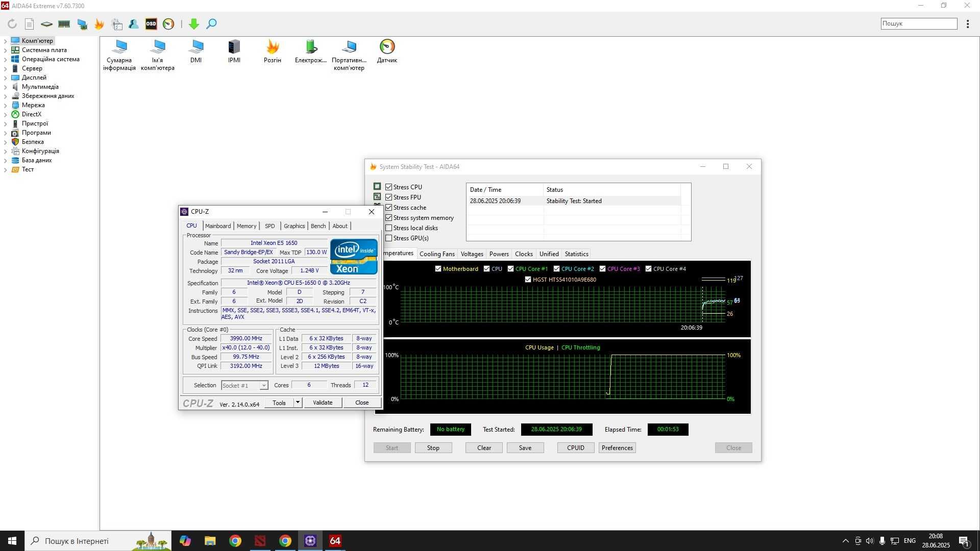Toggle the Stress system memory checkbox
The height and width of the screenshot is (551, 980).
tap(389, 218)
